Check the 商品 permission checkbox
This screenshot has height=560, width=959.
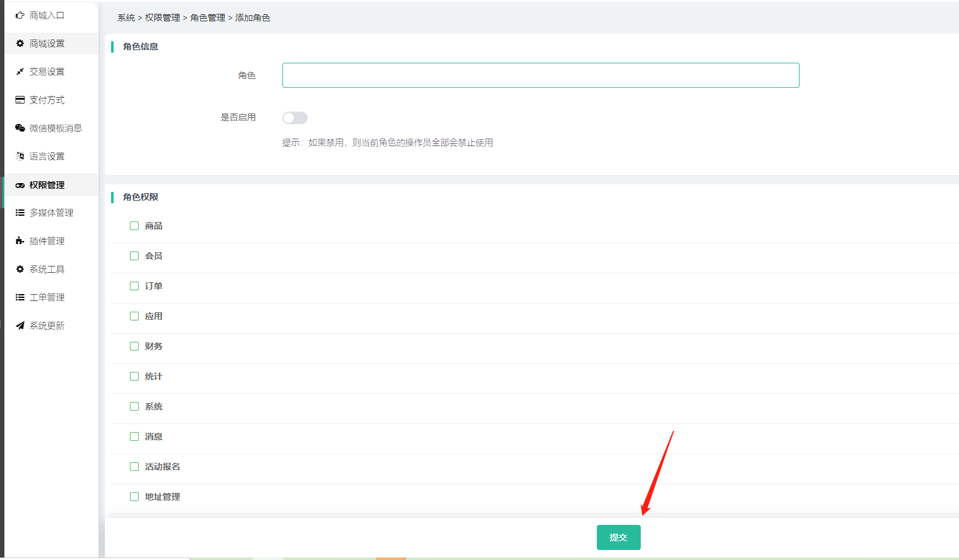pos(134,226)
